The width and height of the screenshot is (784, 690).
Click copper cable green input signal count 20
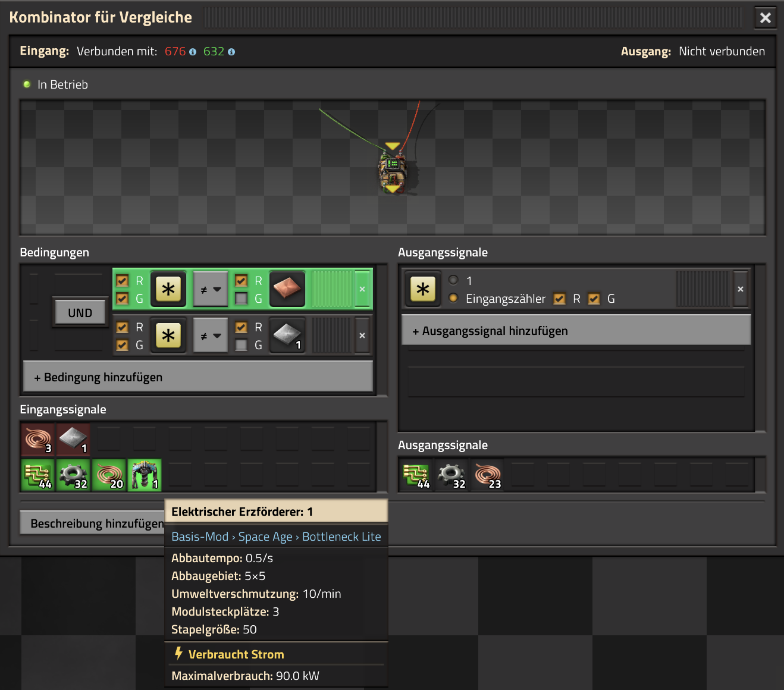click(109, 475)
